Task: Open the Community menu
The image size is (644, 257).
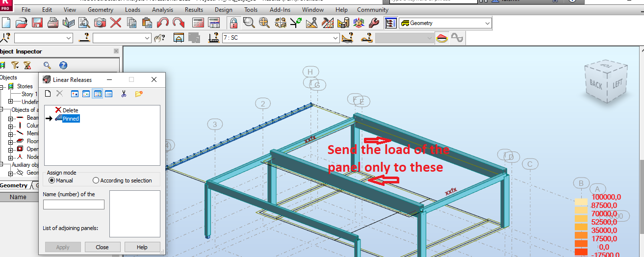Action: click(373, 10)
